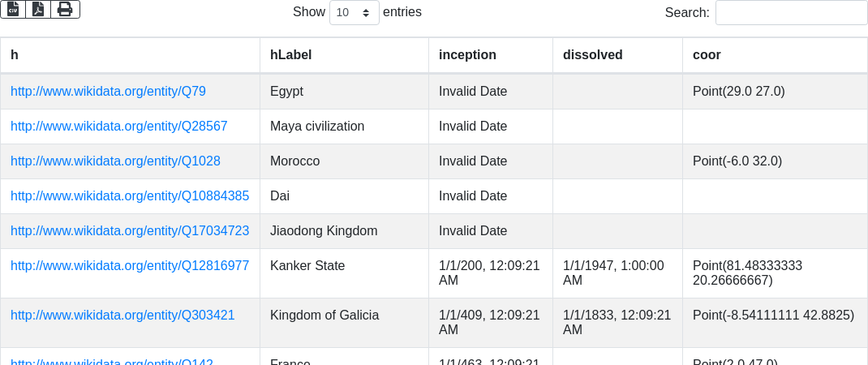Screen dimensions: 868x365
Task: Open the Q79 Egypt entity link
Action: tap(108, 92)
